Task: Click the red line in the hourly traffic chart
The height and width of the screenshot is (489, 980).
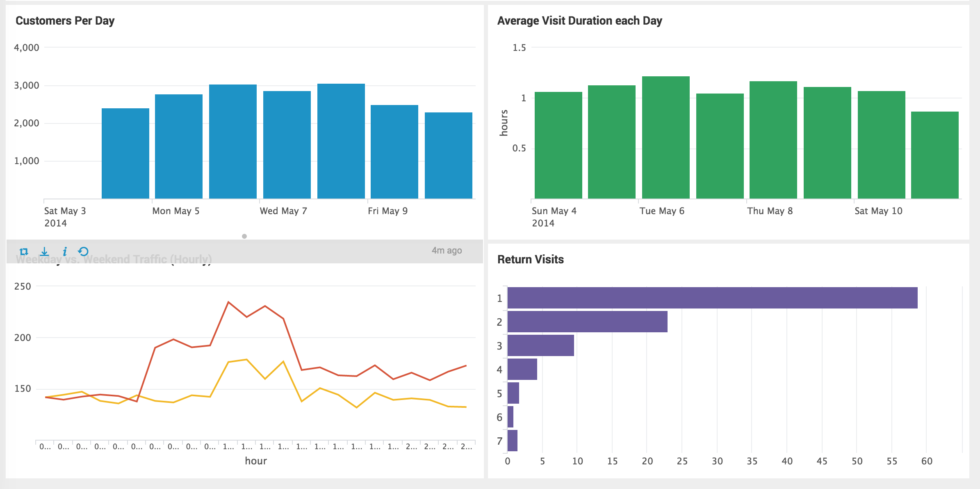Action: pyautogui.click(x=265, y=306)
